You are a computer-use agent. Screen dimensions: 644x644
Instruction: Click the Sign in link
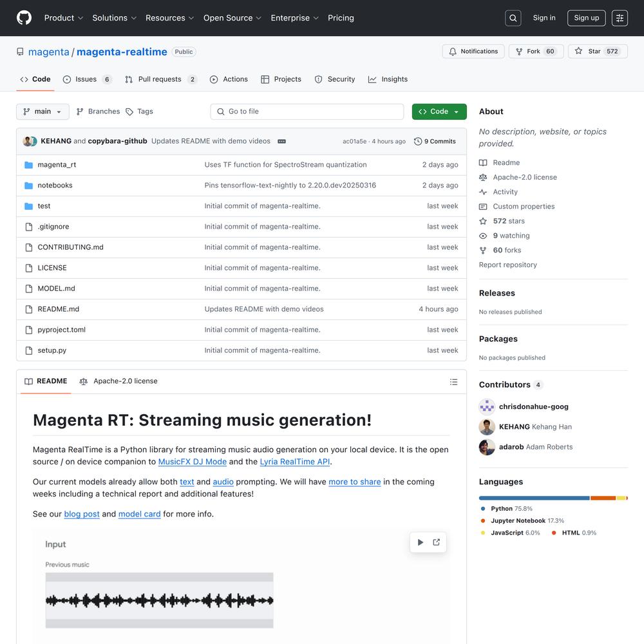(x=544, y=18)
